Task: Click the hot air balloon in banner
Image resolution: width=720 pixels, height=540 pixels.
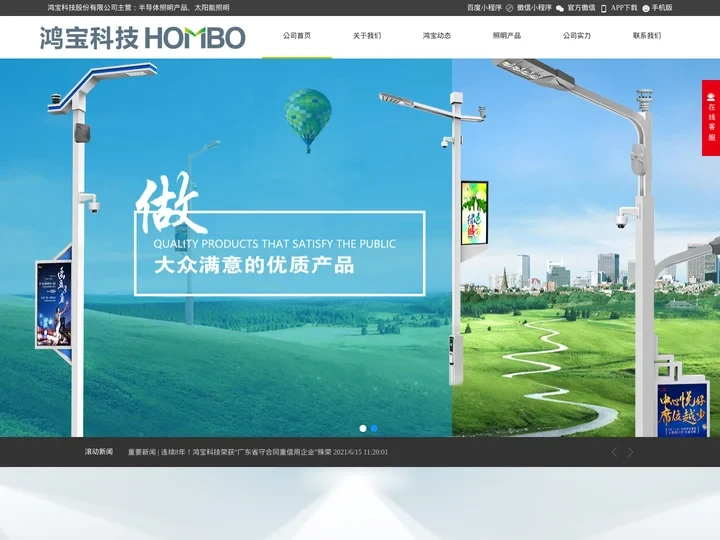Action: point(308,120)
